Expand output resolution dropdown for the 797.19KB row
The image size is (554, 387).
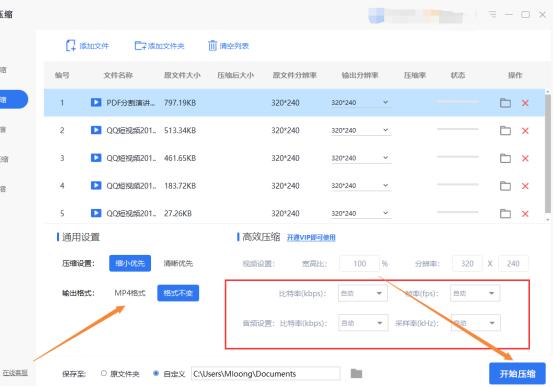coord(385,102)
